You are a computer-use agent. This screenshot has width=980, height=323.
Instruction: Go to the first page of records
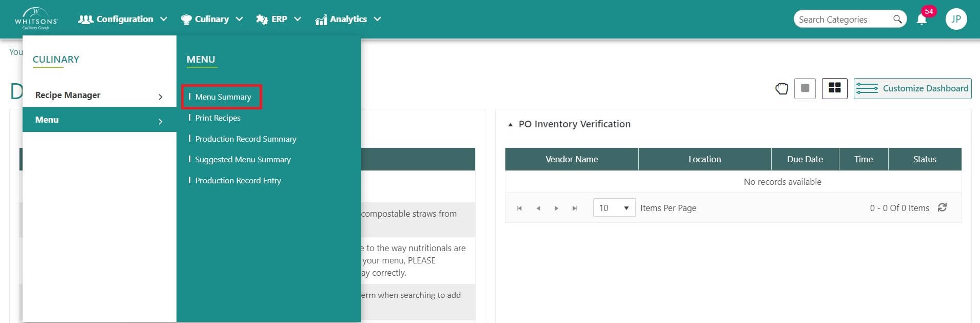519,208
